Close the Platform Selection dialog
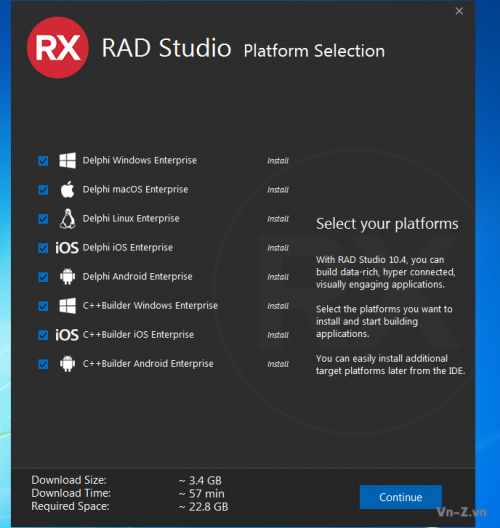Viewport: 500px width, 528px height. [459, 11]
